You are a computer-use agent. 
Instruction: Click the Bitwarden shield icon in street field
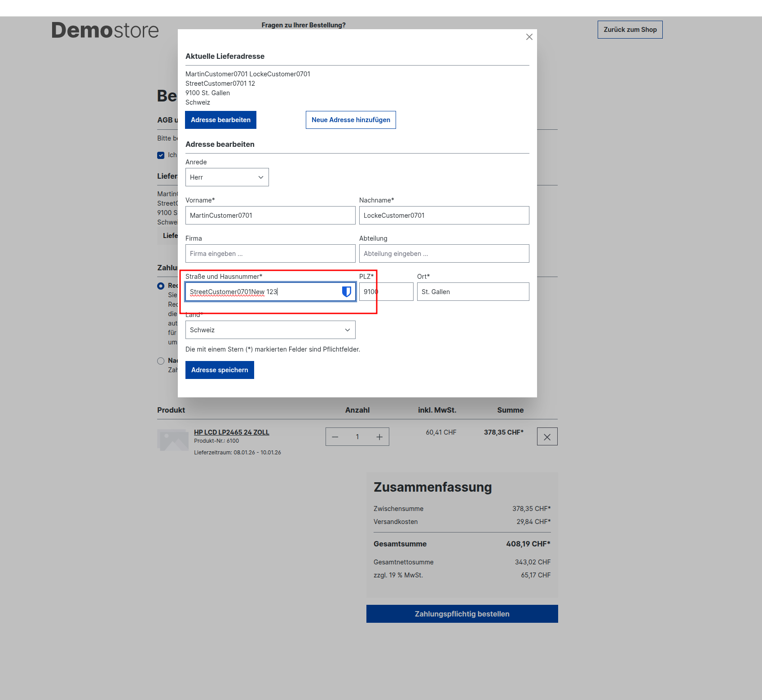(346, 291)
